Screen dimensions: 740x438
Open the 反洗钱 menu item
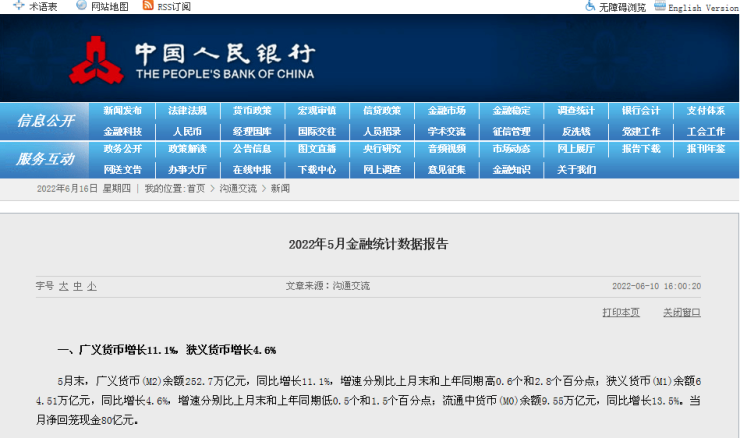click(576, 131)
